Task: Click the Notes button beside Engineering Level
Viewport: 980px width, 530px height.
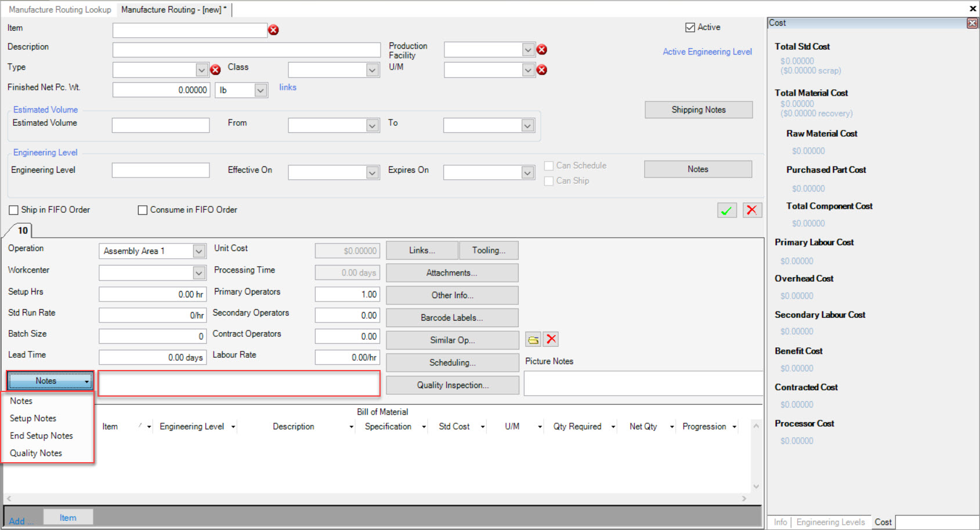Action: [698, 169]
